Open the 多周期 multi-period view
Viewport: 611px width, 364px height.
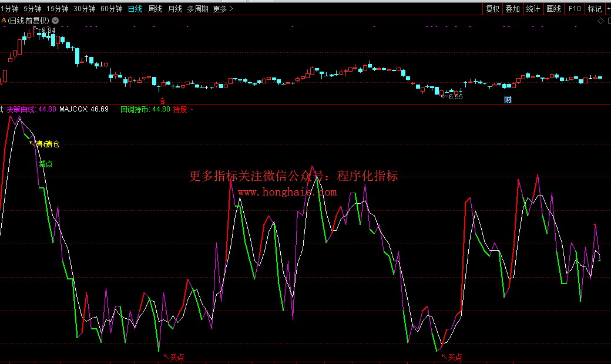pos(197,9)
